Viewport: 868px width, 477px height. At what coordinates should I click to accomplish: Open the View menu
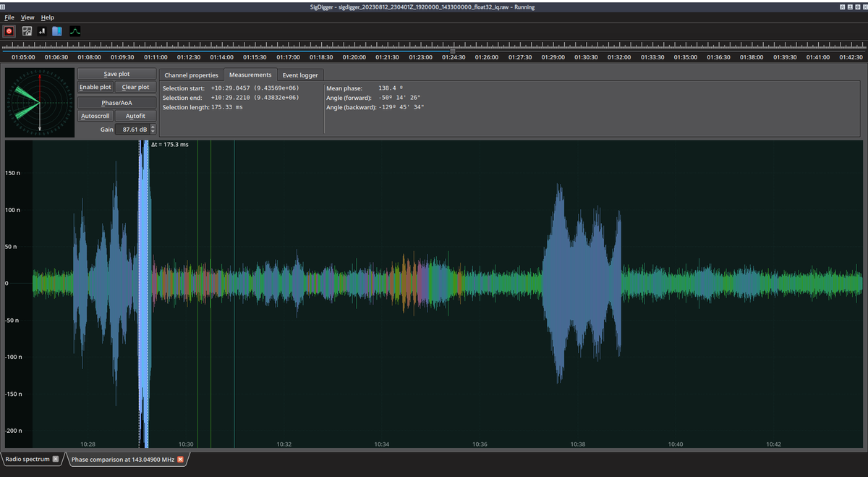[x=27, y=17]
